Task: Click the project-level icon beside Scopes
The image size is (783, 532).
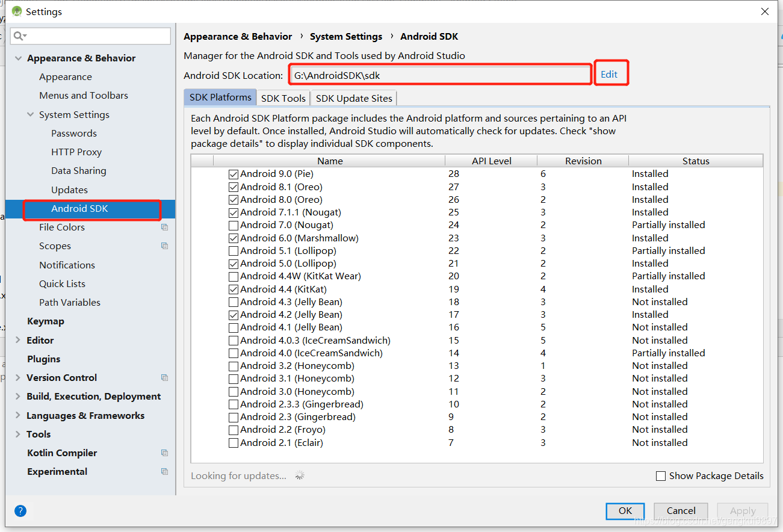Action: click(164, 246)
